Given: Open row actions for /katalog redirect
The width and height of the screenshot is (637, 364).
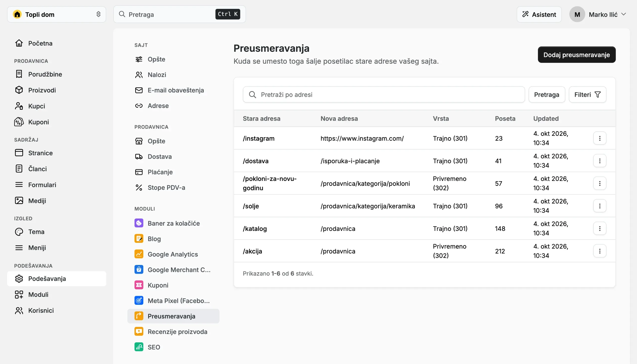Looking at the screenshot, I should tap(599, 228).
